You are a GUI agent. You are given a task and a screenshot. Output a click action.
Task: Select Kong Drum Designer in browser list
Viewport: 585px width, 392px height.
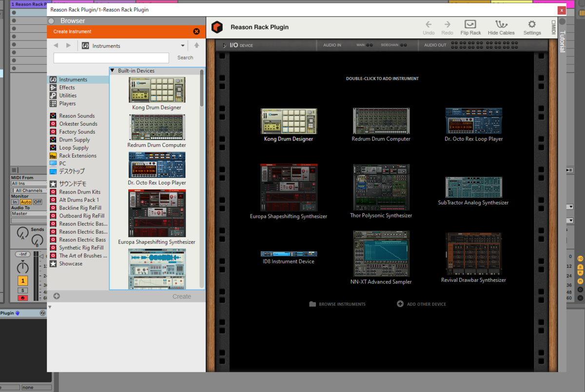156,93
